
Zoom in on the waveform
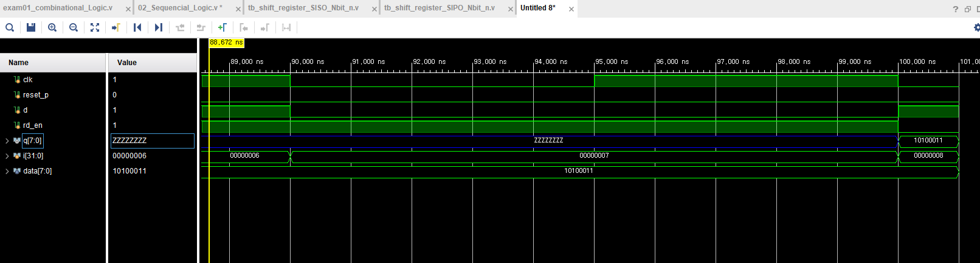52,27
